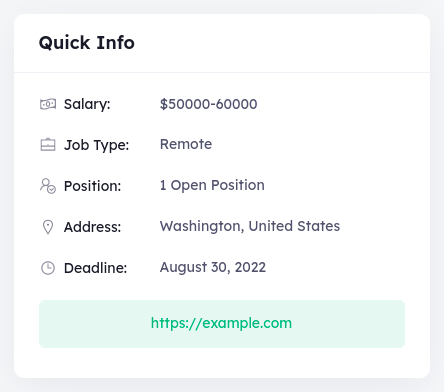Click the Deadline: label

(x=95, y=268)
